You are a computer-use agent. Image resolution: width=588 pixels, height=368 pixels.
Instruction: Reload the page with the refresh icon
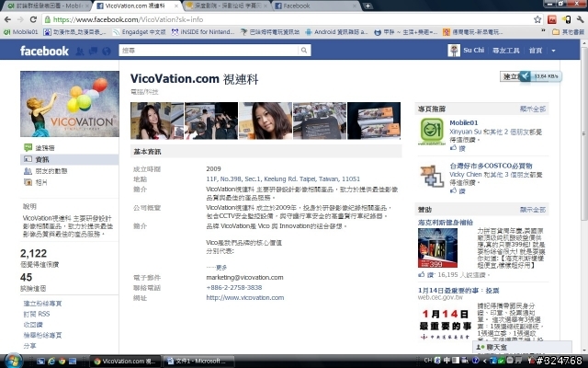(x=33, y=19)
